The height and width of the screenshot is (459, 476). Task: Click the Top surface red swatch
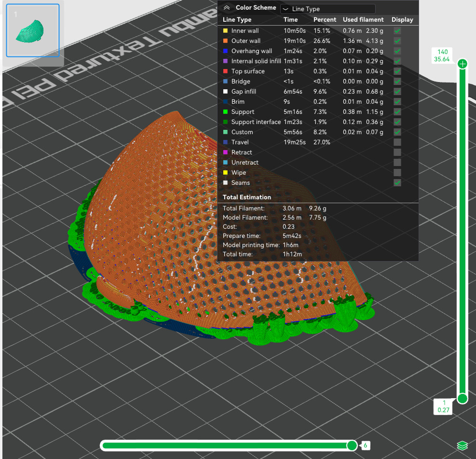click(225, 71)
